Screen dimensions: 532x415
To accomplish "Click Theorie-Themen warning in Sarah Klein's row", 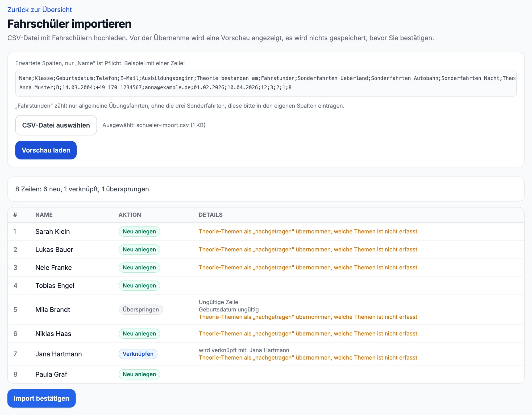I will click(308, 232).
